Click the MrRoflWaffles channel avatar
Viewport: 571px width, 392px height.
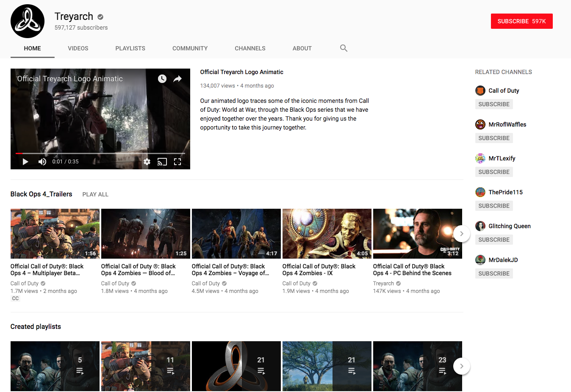pos(480,124)
